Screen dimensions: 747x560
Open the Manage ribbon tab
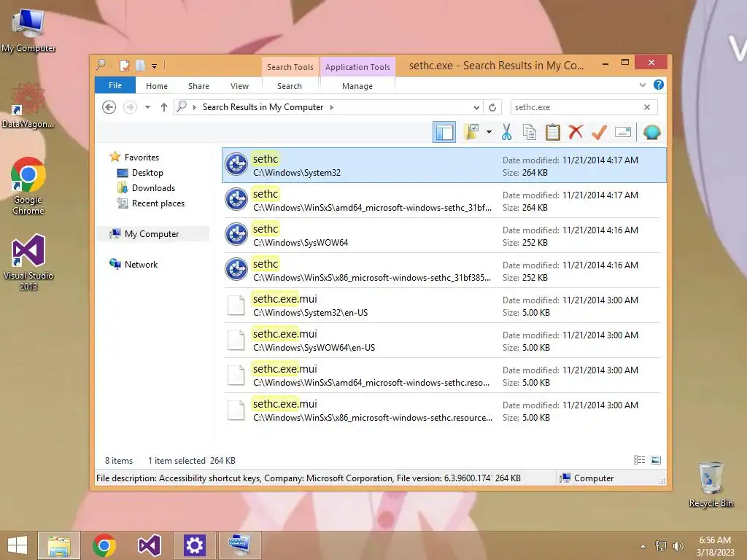tap(357, 86)
